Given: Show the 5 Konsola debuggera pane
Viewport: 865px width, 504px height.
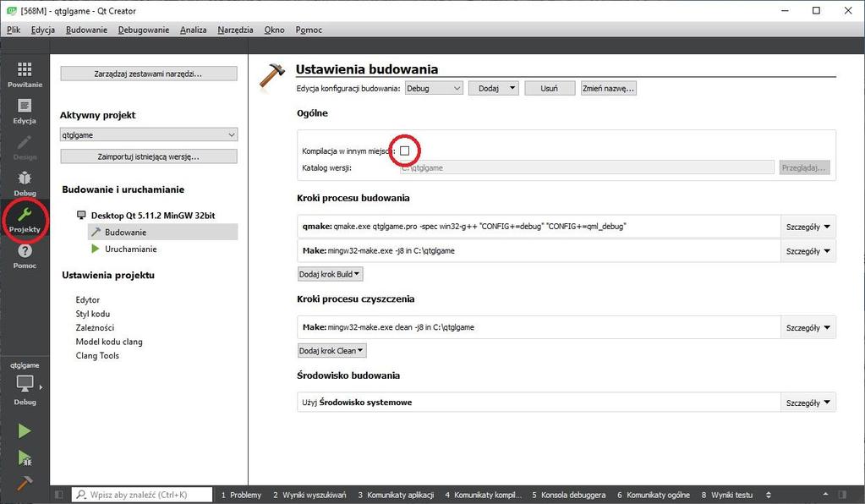Looking at the screenshot, I should click(569, 495).
